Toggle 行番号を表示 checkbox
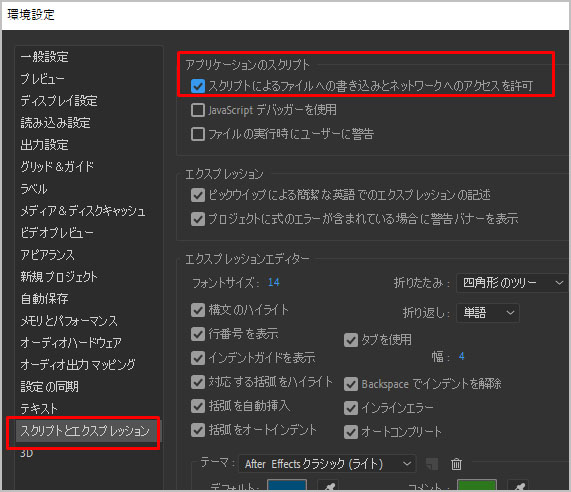The image size is (571, 492). point(198,334)
